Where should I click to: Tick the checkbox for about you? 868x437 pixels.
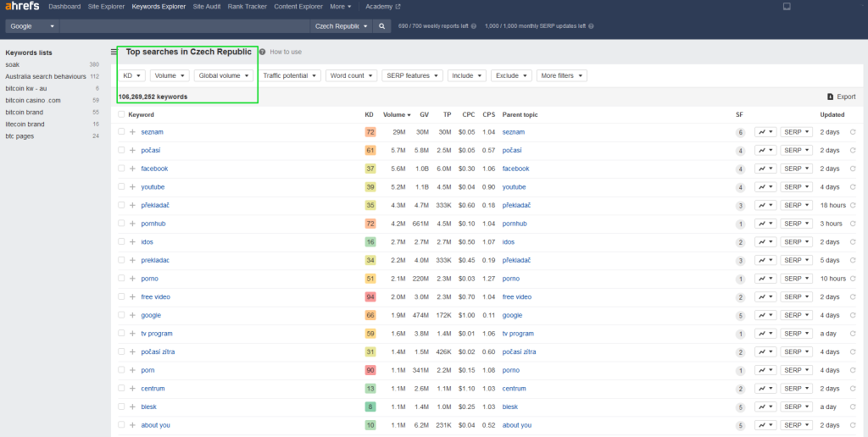(121, 425)
